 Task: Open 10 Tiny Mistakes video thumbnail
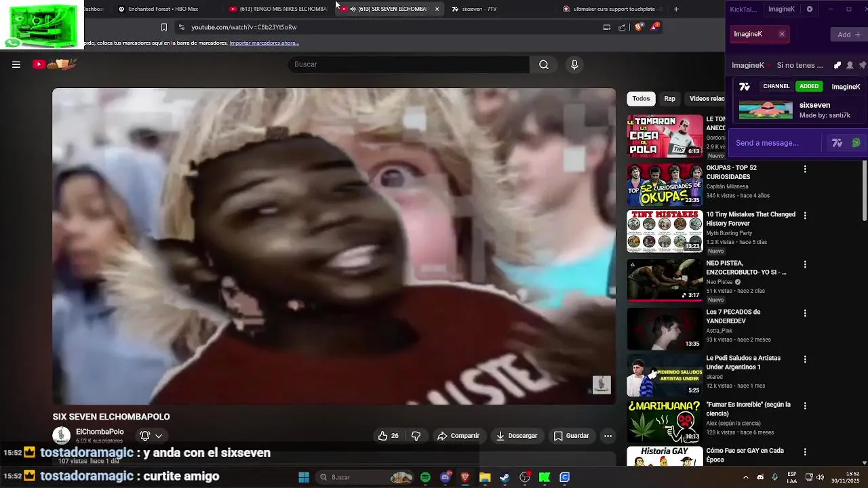click(x=665, y=231)
